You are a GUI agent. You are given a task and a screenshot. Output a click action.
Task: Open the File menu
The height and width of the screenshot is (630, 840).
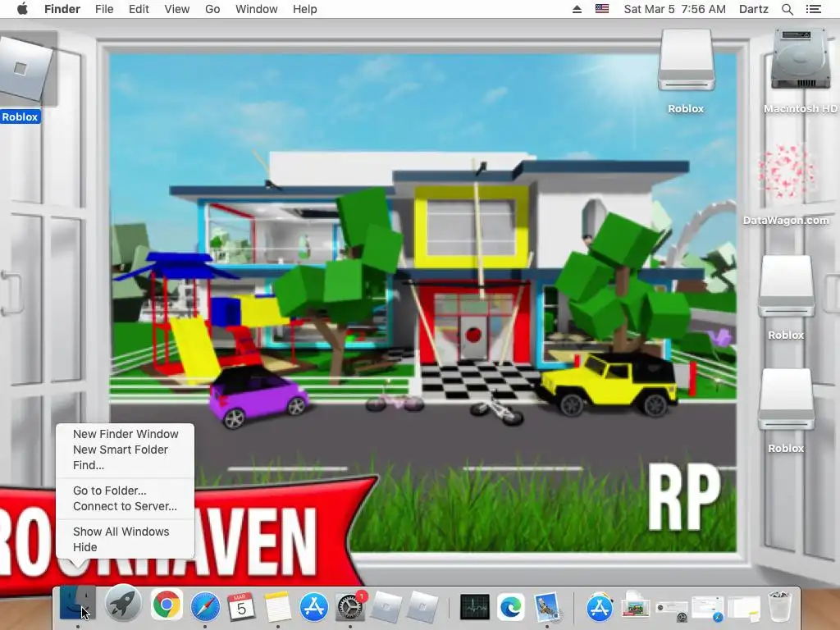[104, 9]
